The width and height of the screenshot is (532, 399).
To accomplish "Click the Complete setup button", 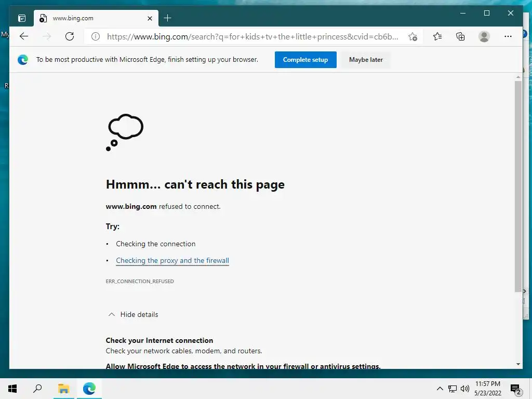I will coord(305,60).
